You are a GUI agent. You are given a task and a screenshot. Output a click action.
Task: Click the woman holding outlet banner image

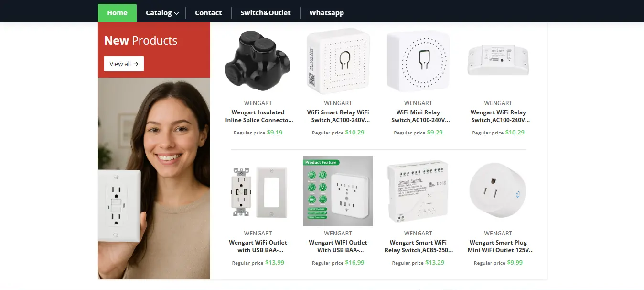(x=154, y=178)
